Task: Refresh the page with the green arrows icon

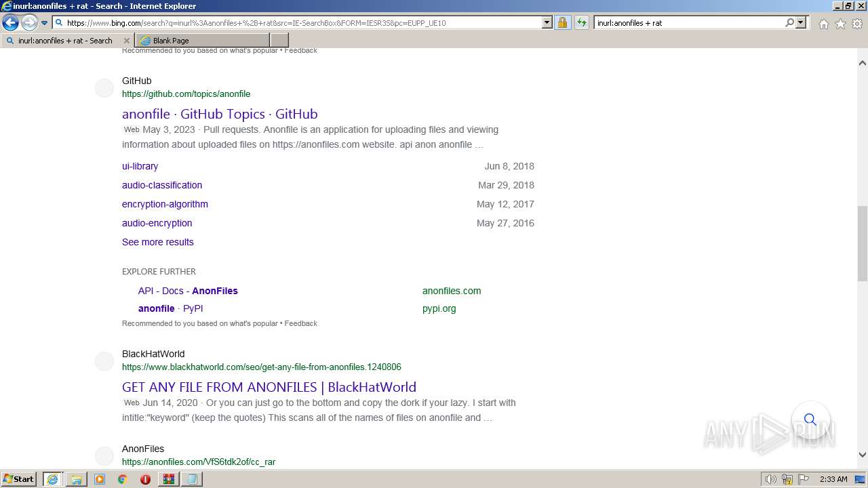Action: (x=582, y=22)
